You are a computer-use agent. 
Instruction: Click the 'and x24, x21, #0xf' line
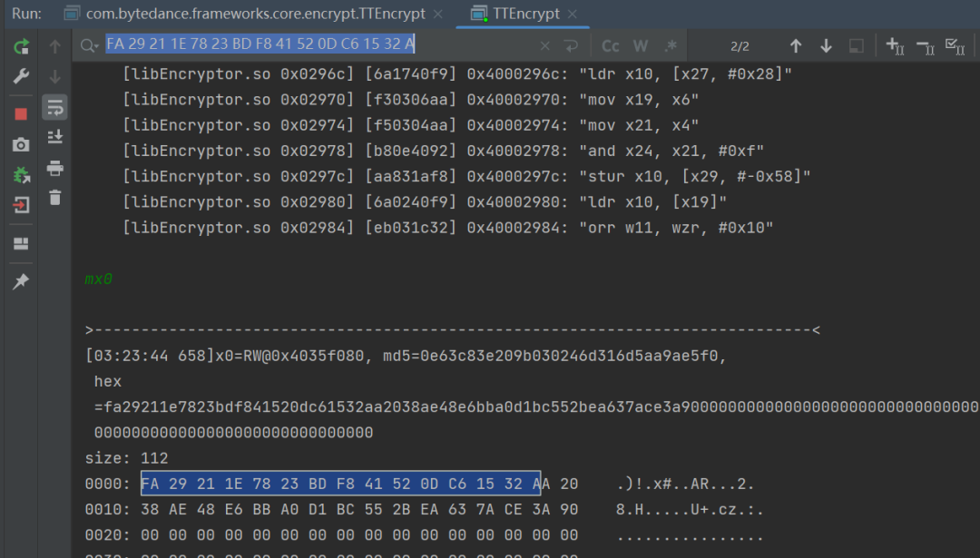pyautogui.click(x=443, y=151)
